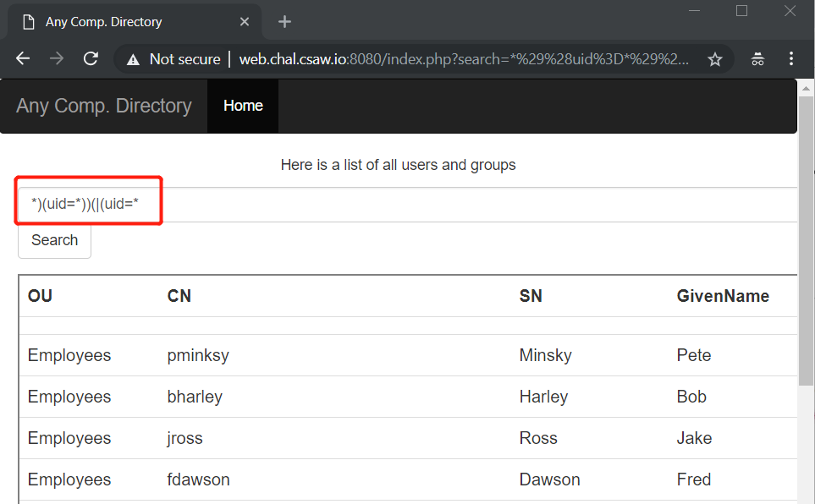
Task: Click the scrollbar up arrow
Action: (x=807, y=89)
